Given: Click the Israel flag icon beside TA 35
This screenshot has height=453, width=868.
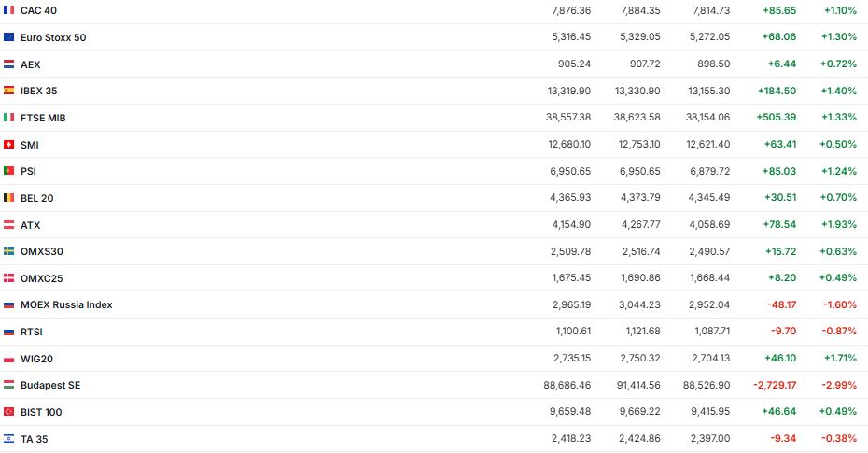Looking at the screenshot, I should [9, 439].
